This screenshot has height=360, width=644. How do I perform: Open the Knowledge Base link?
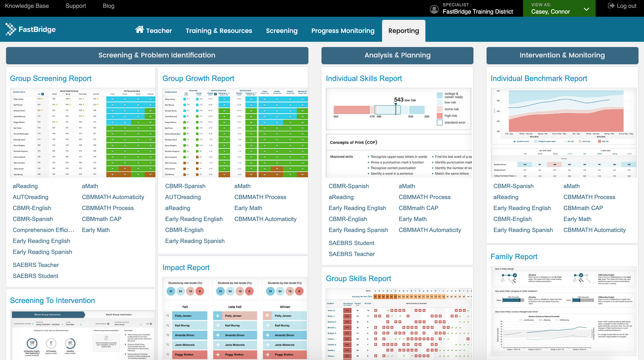27,6
